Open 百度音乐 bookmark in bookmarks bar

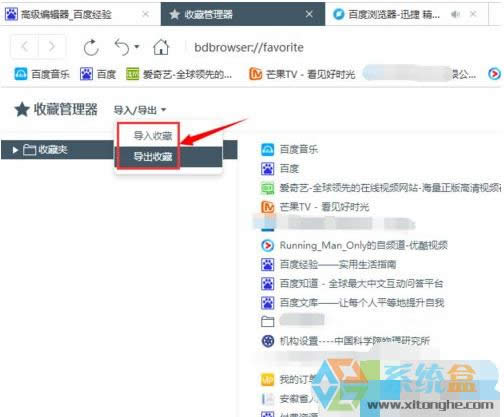42,74
